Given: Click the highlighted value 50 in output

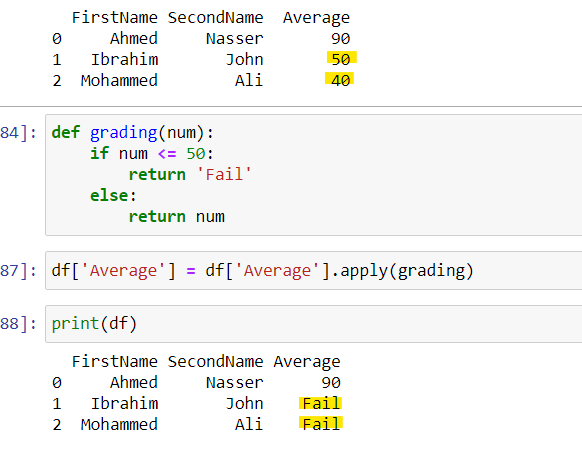Looking at the screenshot, I should click(x=341, y=59).
